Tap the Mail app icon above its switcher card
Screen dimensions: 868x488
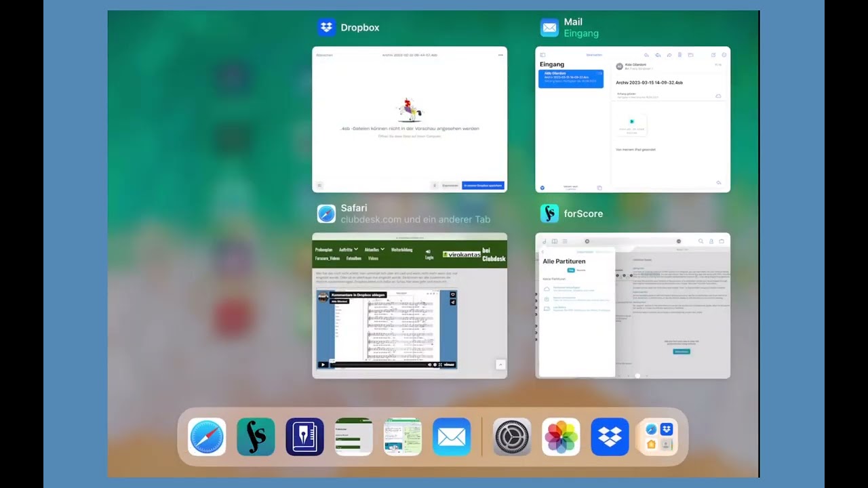(x=549, y=28)
